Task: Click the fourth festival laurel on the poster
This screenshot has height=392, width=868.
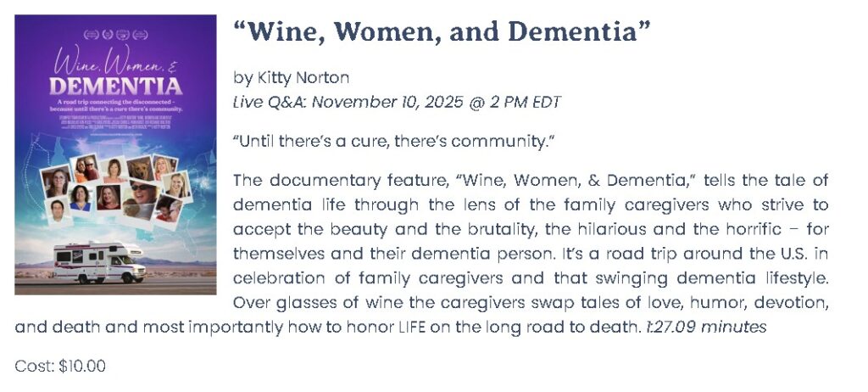Action: 140,35
